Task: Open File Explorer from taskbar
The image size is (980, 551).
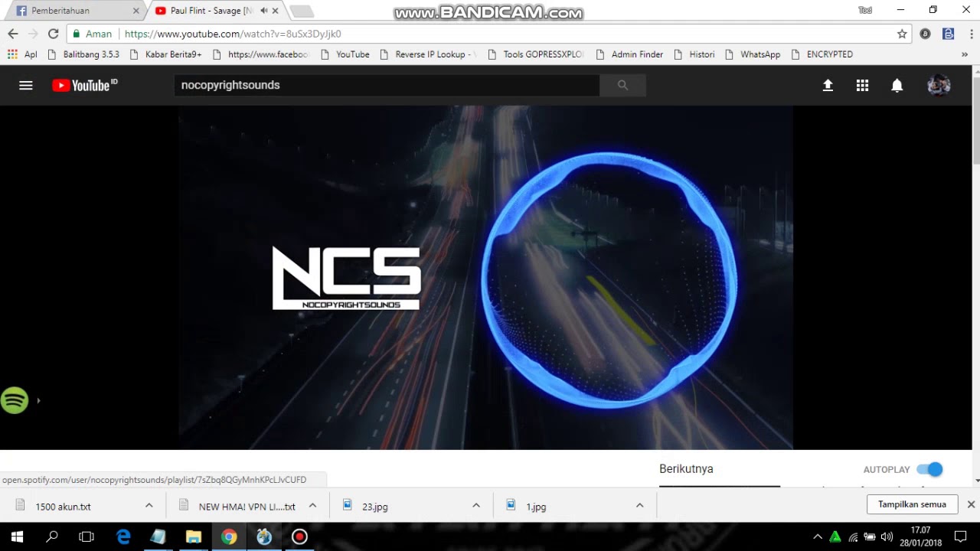Action: 194,536
